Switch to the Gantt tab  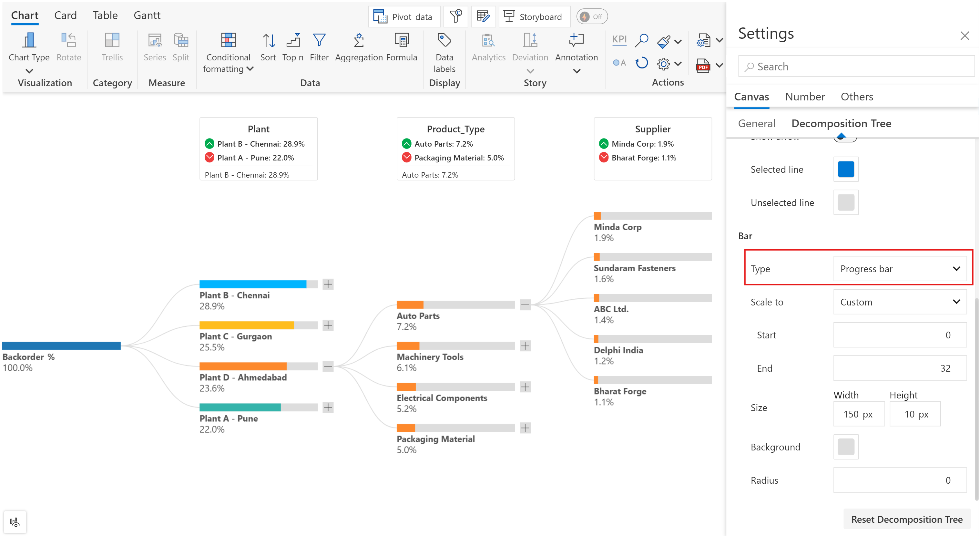point(147,15)
